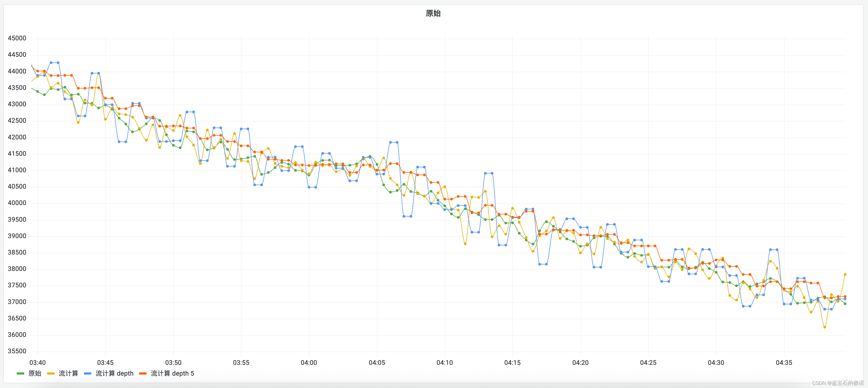868x388 pixels.
Task: Toggle the 原始 series in legend
Action: tap(35, 373)
